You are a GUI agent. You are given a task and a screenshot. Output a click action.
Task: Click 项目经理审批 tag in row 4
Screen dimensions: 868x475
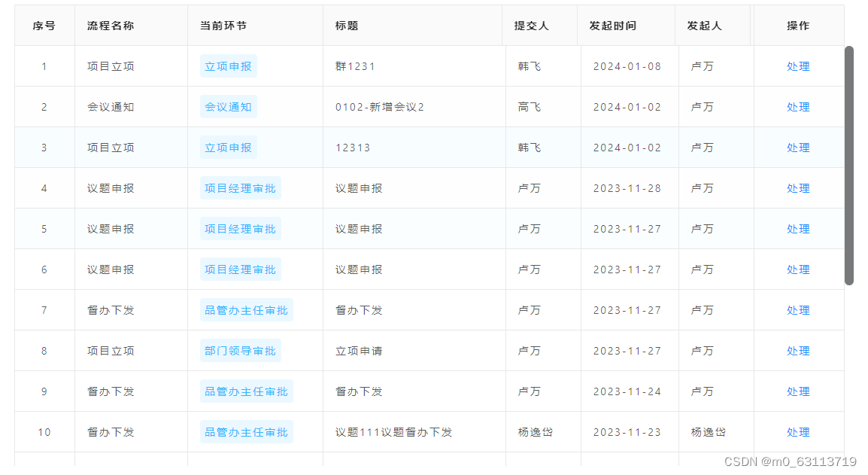pos(240,188)
